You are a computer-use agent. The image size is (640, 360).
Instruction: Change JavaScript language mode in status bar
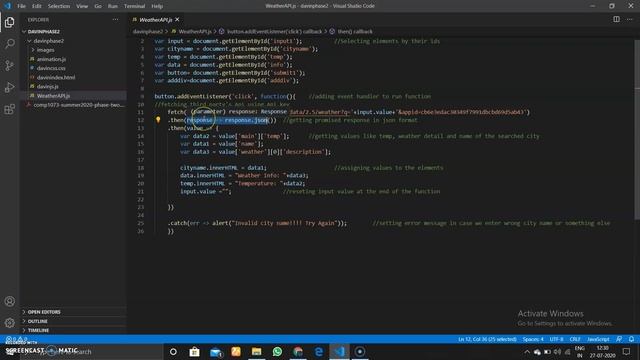tap(598, 339)
